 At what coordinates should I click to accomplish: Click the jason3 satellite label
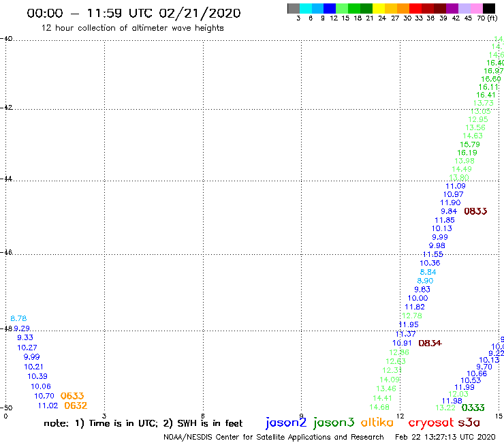point(334,423)
